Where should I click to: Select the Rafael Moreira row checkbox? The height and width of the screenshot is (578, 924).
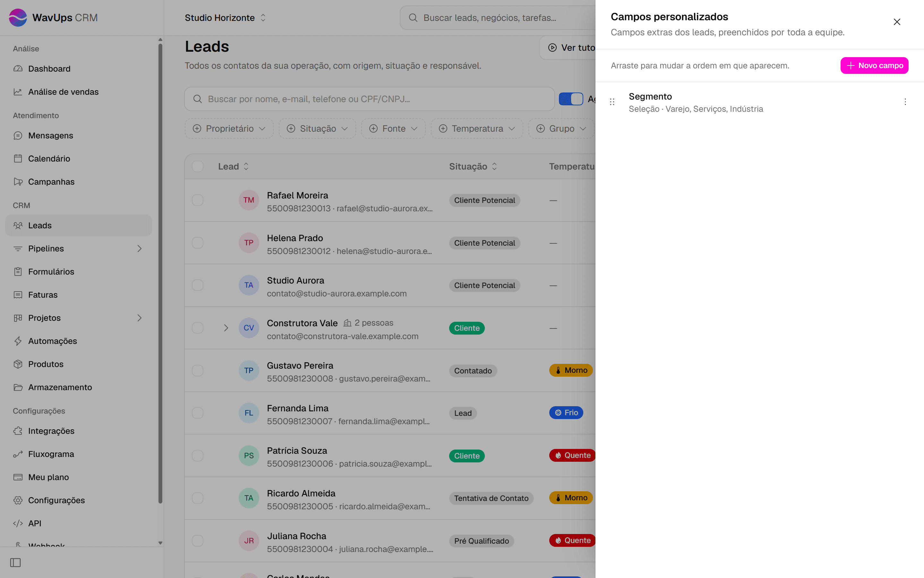(197, 200)
